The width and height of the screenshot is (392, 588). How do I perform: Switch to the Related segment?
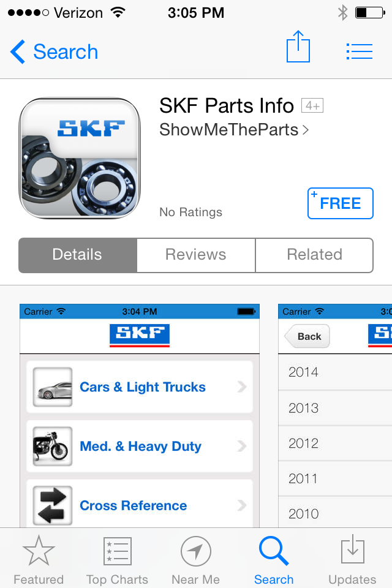click(x=314, y=255)
